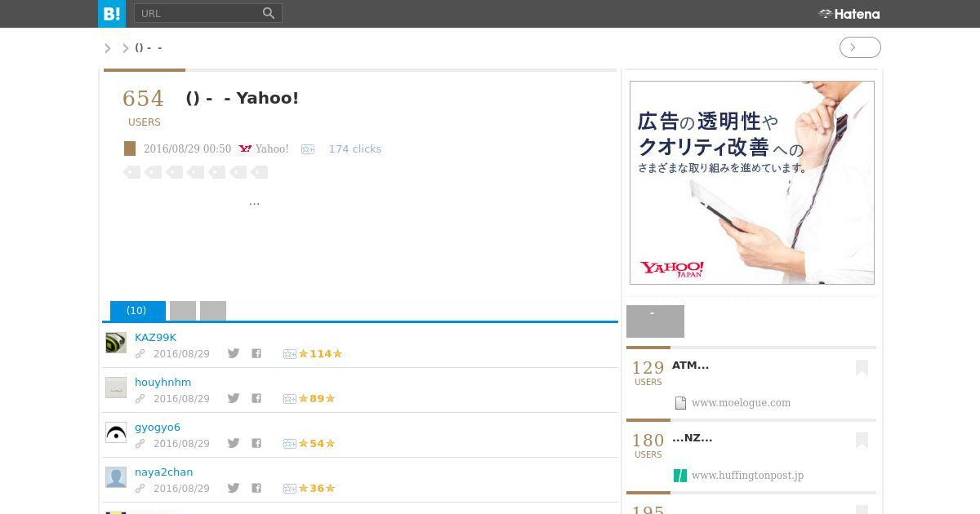Share houyhnhm's comment on Facebook
980x514 pixels.
click(x=256, y=398)
